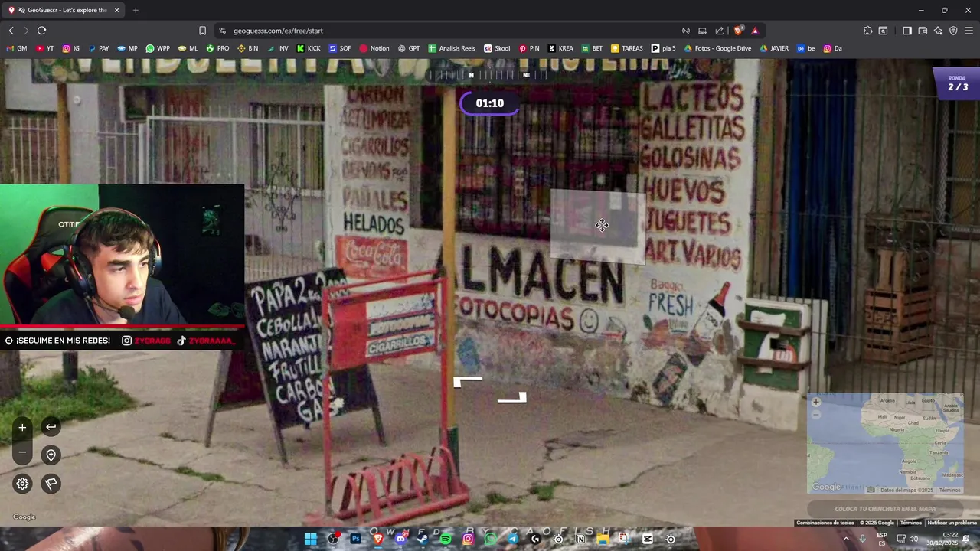Open a new browser tab
980x551 pixels.
click(x=136, y=10)
